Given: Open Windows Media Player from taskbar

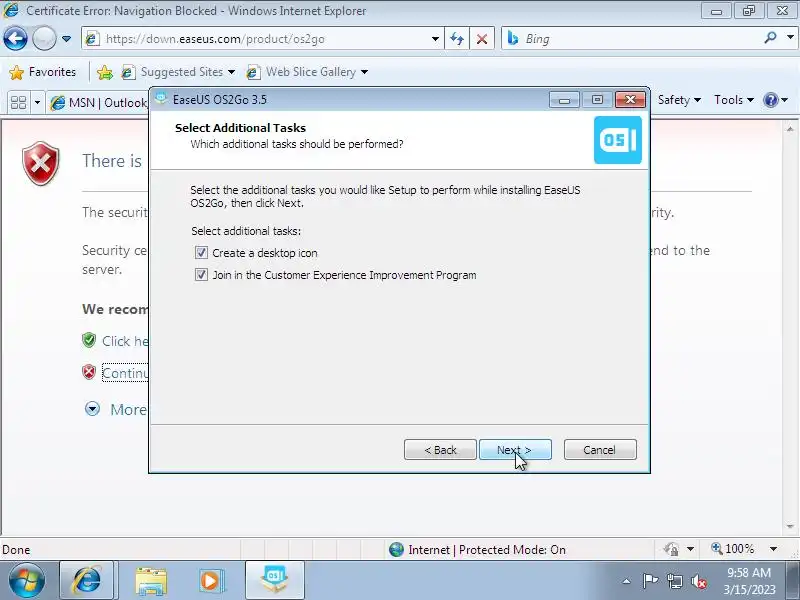Looking at the screenshot, I should click(210, 581).
